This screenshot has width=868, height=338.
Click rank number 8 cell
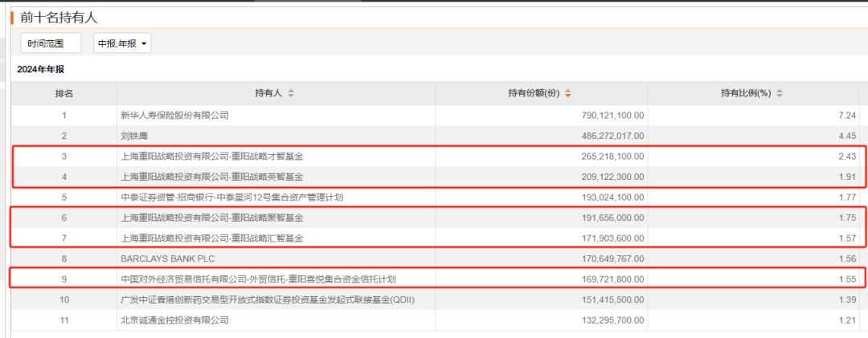[x=63, y=259]
